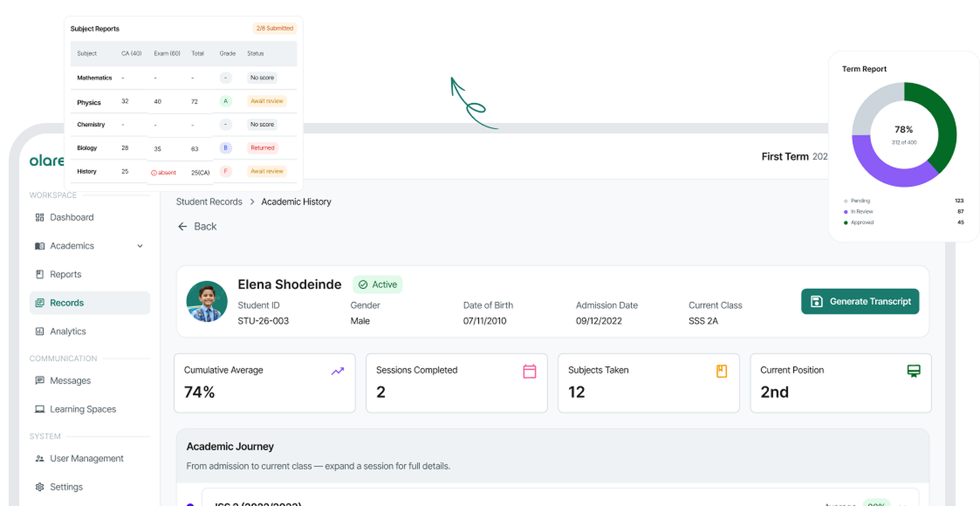Image resolution: width=980 pixels, height=506 pixels.
Task: Open Learning Spaces
Action: pyautogui.click(x=90, y=409)
